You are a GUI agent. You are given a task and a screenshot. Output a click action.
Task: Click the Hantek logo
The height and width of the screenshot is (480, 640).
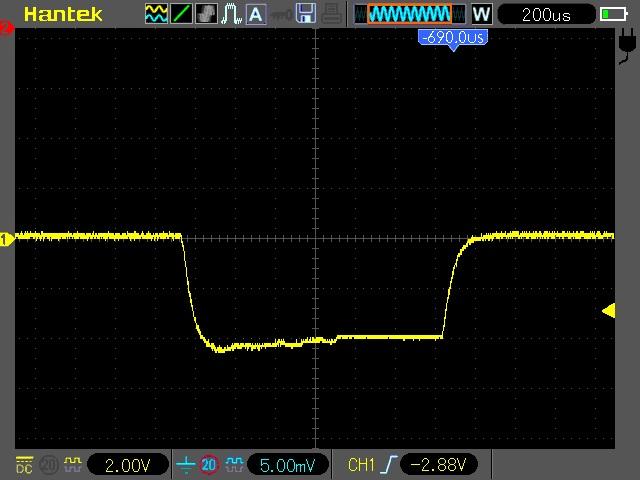click(63, 14)
